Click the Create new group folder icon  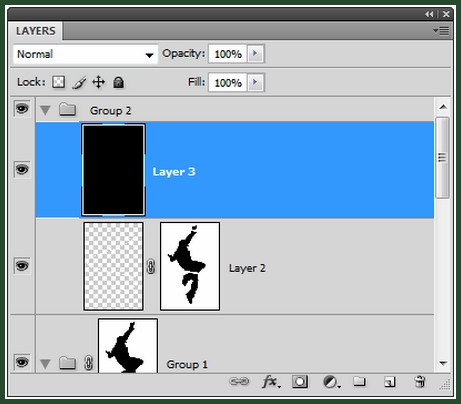[359, 381]
